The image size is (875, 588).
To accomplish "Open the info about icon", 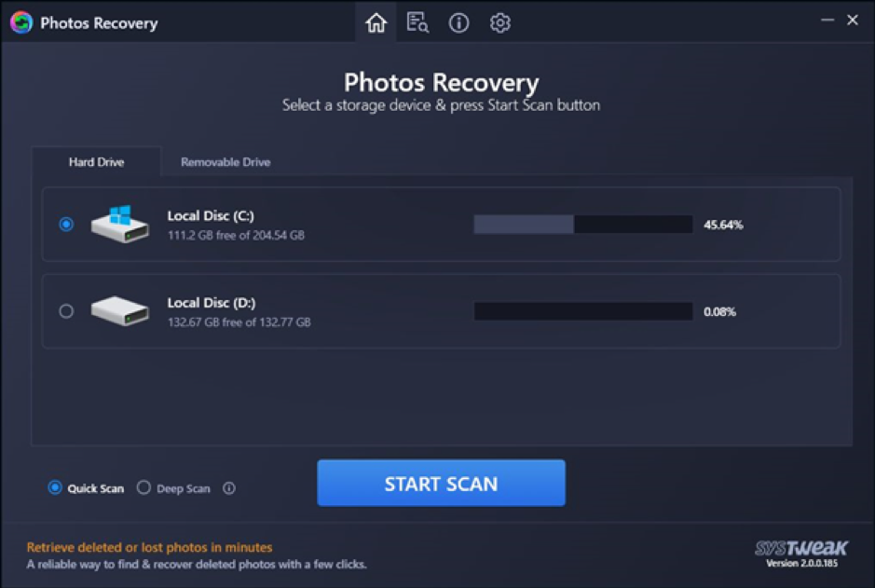I will (458, 23).
